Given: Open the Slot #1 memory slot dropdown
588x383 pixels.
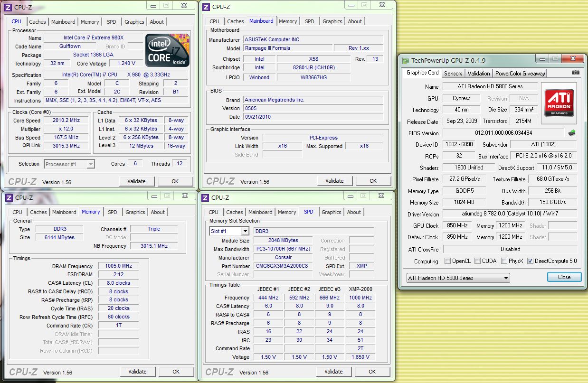Looking at the screenshot, I should 229,231.
